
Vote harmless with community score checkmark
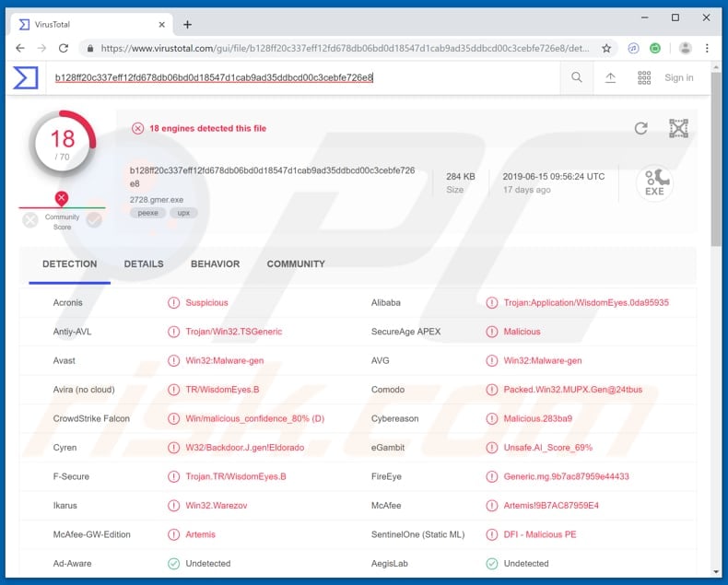click(x=94, y=219)
